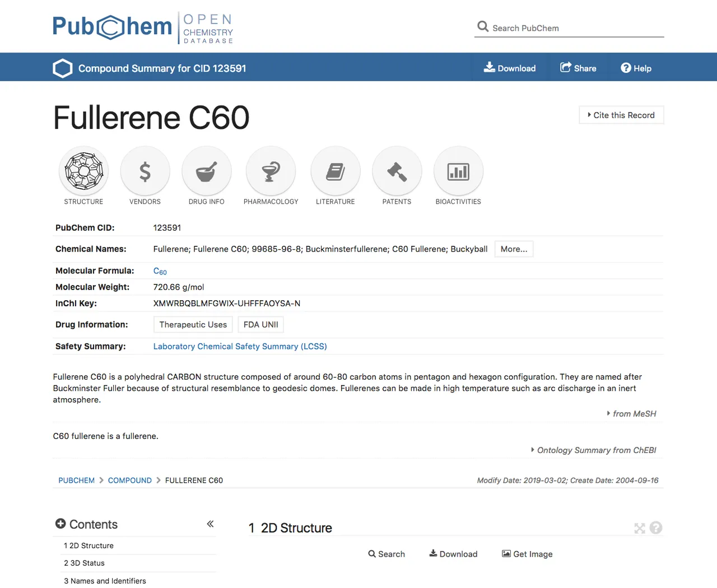Viewport: 717px width, 588px height.
Task: Expand 2D Structure section to fullscreen
Action: click(640, 528)
